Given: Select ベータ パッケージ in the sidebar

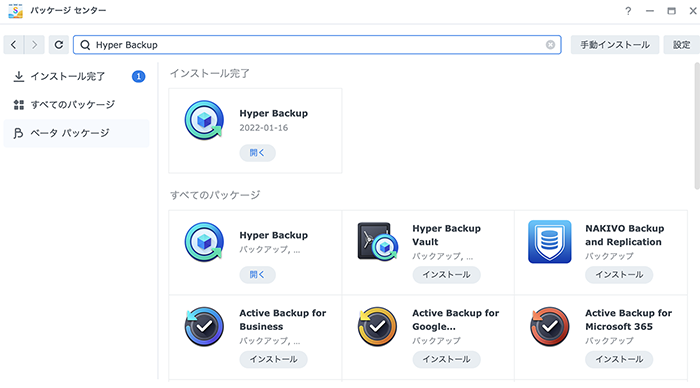Looking at the screenshot, I should point(76,133).
